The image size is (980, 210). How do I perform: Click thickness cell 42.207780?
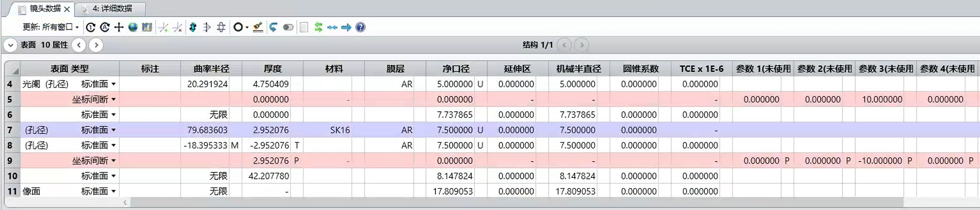(x=266, y=176)
